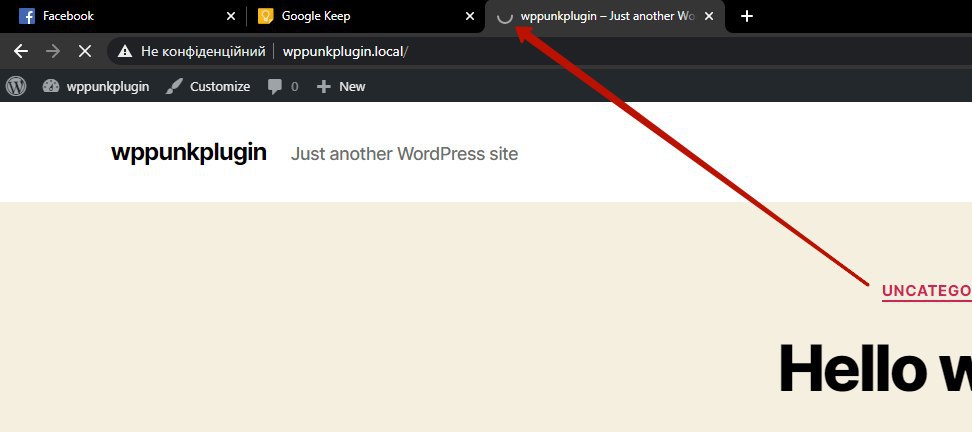Click the plus icon beside New

click(324, 87)
